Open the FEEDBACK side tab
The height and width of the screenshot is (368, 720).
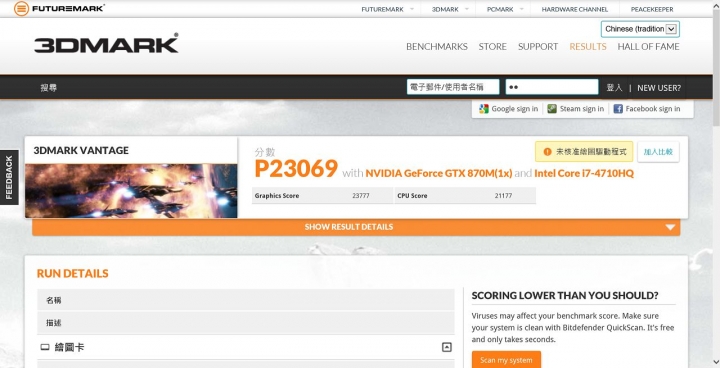(x=9, y=177)
